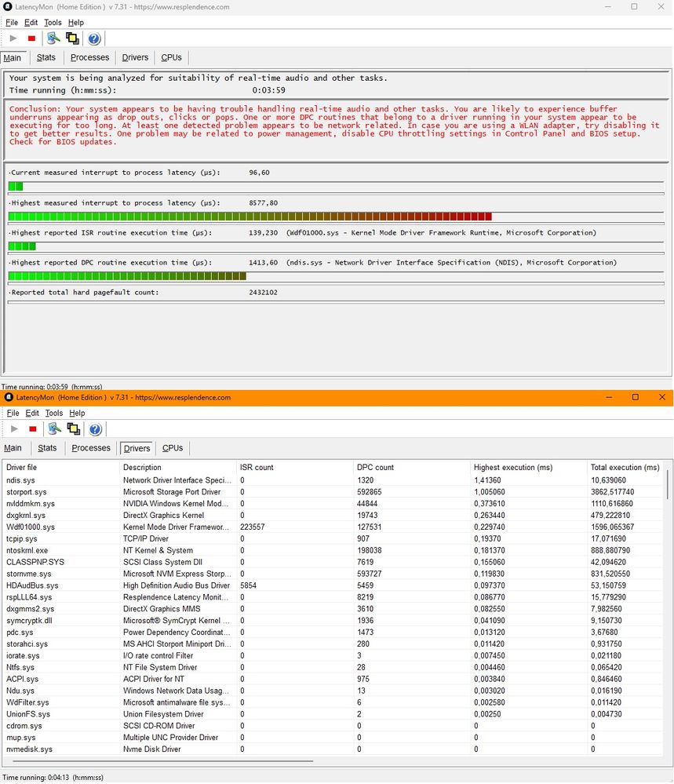Open the Tools menu in top window
Viewport: 674px width, 784px height.
53,23
